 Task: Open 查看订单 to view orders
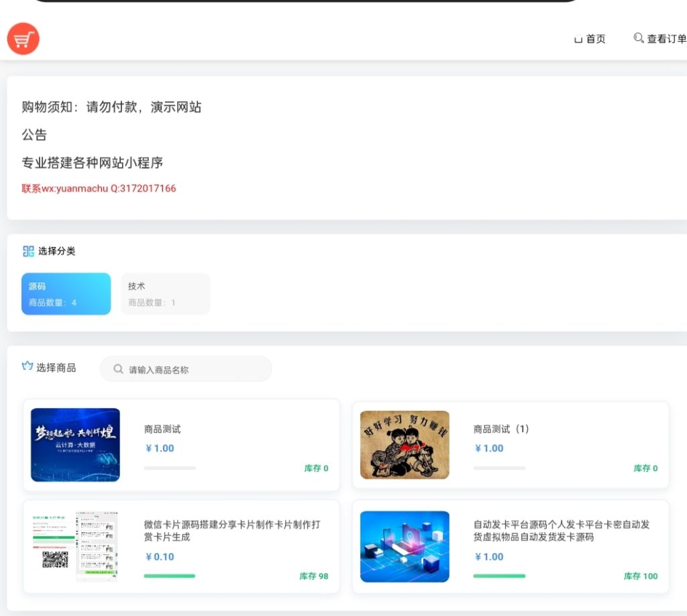(x=666, y=40)
